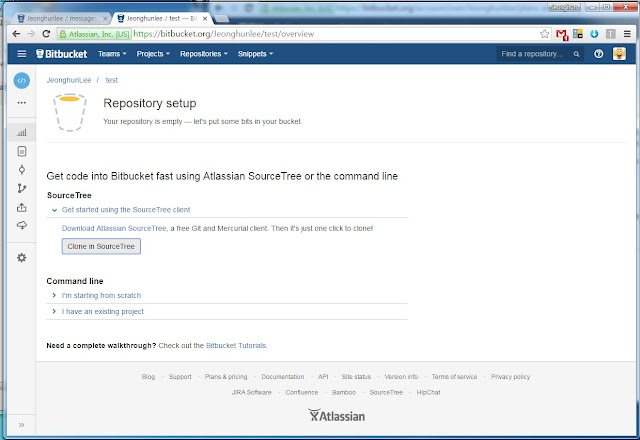Open the JIRA Software footer link
The width and height of the screenshot is (640, 440).
[251, 392]
